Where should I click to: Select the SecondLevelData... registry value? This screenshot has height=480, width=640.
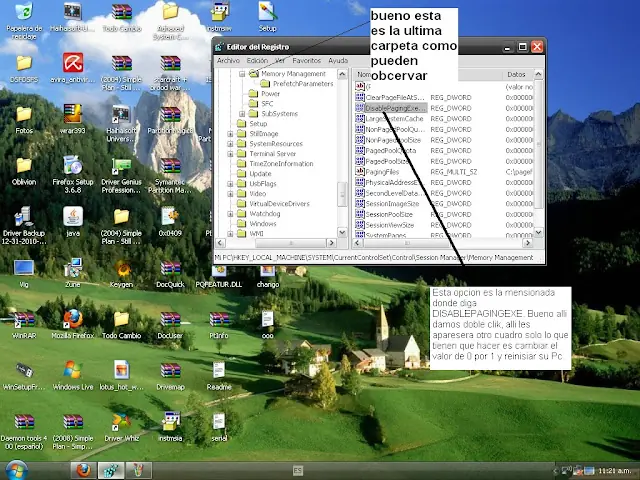tap(395, 193)
